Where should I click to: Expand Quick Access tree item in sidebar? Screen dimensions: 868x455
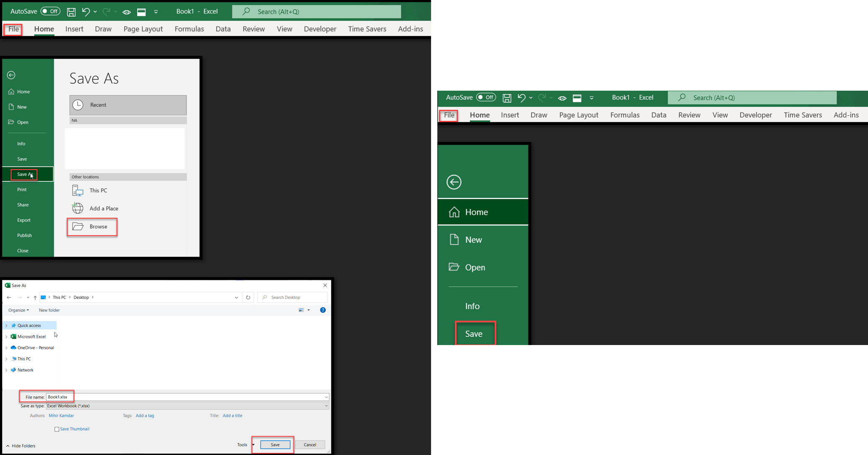pos(7,325)
